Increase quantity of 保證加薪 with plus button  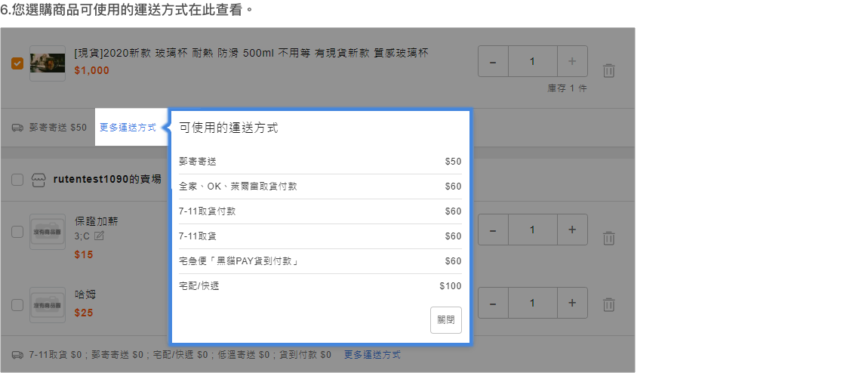point(572,230)
